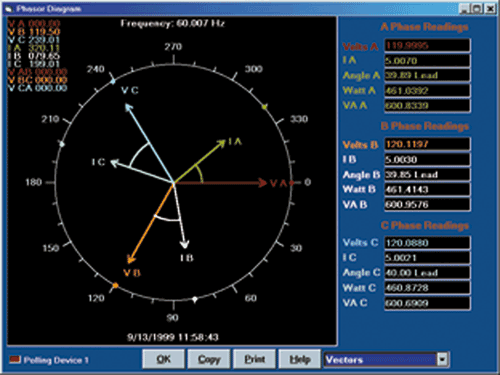The width and height of the screenshot is (500, 375).
Task: Click the Phasor Diagram title bar icon
Action: 9,9
